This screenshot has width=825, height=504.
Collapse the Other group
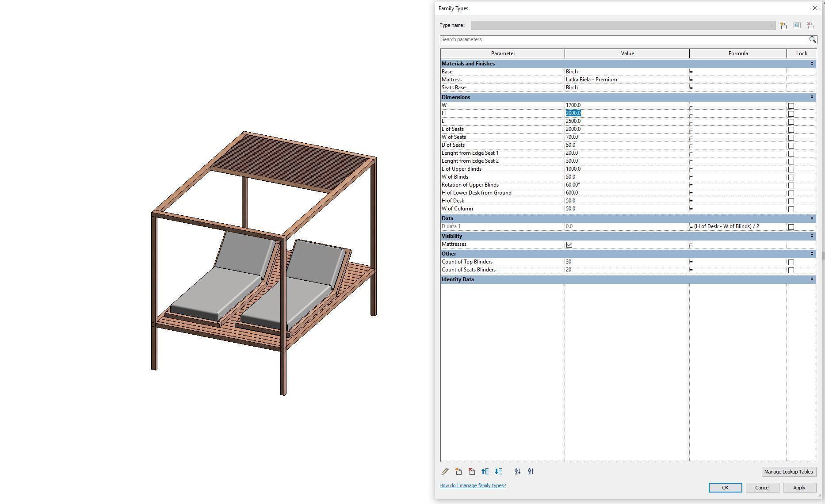point(811,254)
